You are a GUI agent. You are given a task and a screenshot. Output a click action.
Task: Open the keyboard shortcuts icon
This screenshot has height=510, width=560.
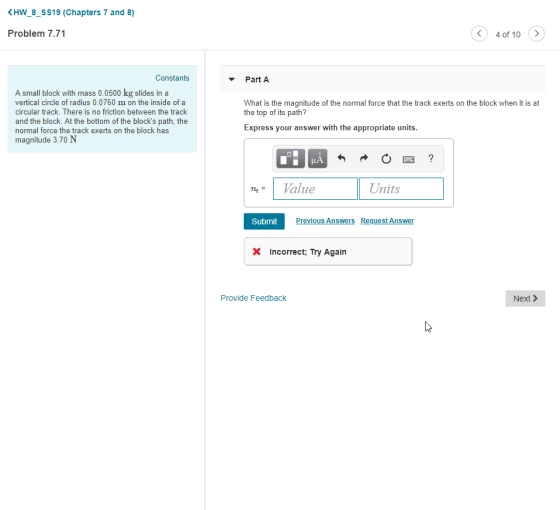(x=408, y=159)
